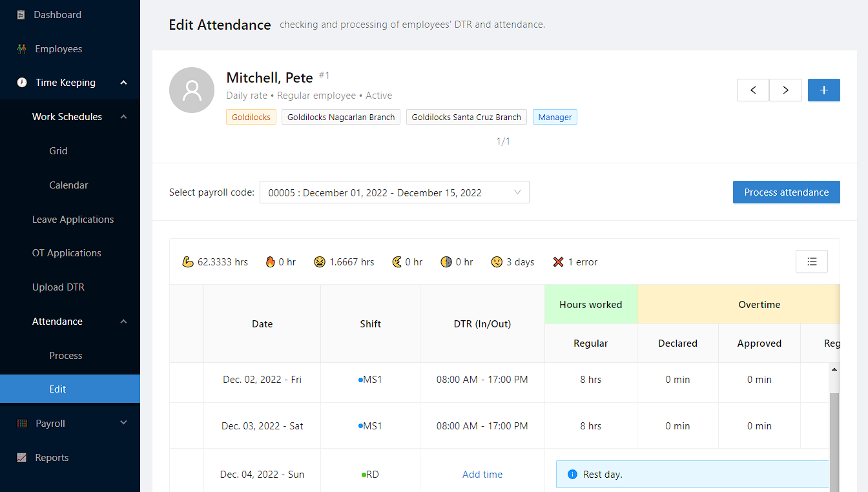Open the Reports sidebar item
The image size is (868, 492).
click(x=52, y=458)
